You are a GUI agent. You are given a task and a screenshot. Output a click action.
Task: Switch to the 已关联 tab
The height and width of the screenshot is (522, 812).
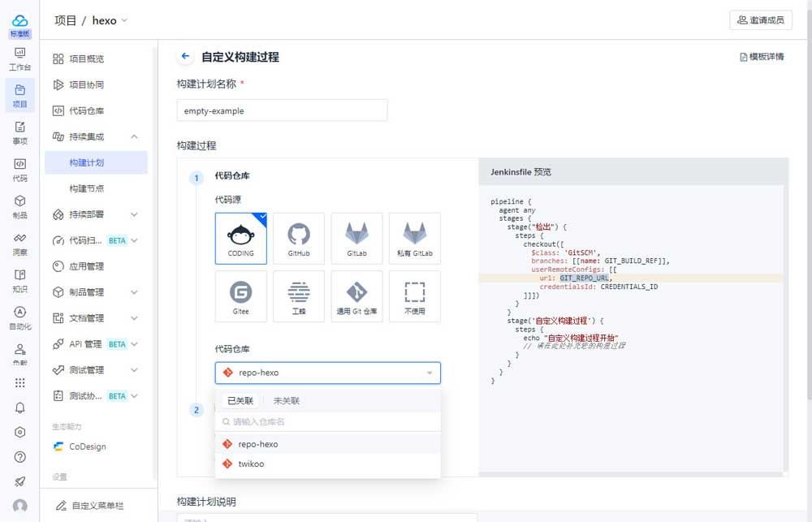click(240, 400)
